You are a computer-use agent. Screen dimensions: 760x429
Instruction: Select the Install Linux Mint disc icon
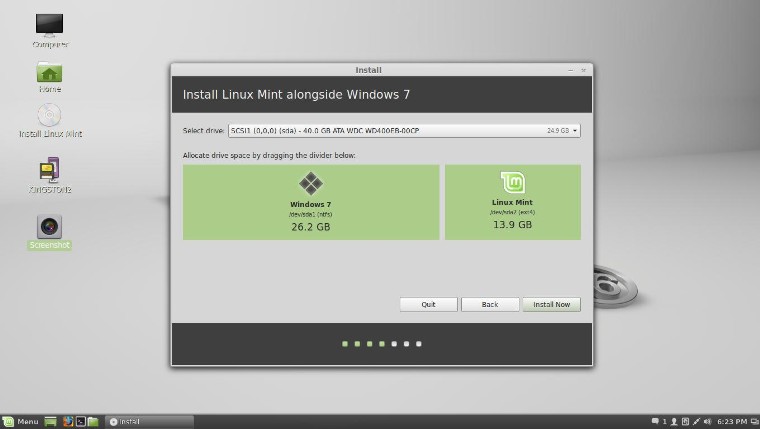[x=49, y=115]
